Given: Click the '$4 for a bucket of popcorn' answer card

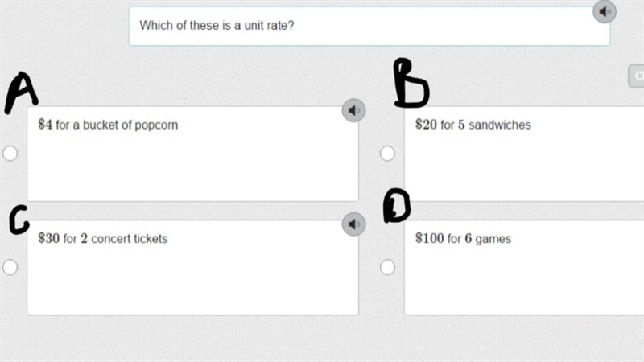Looking at the screenshot, I should click(x=192, y=154).
